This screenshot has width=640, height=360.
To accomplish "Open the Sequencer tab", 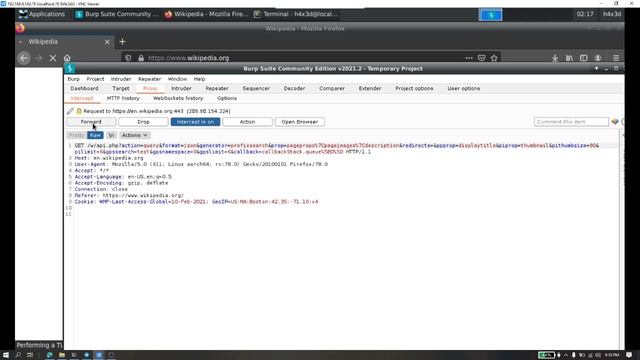I will coord(256,88).
